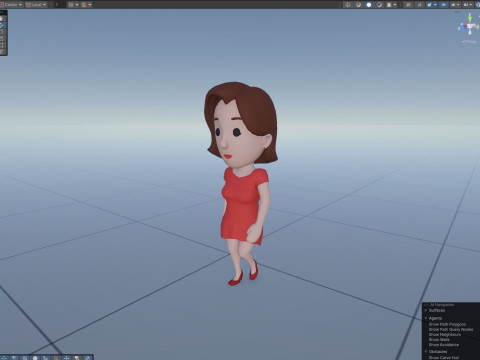Click four-arrow icon in bottom-left toolbar

[x=66, y=358]
